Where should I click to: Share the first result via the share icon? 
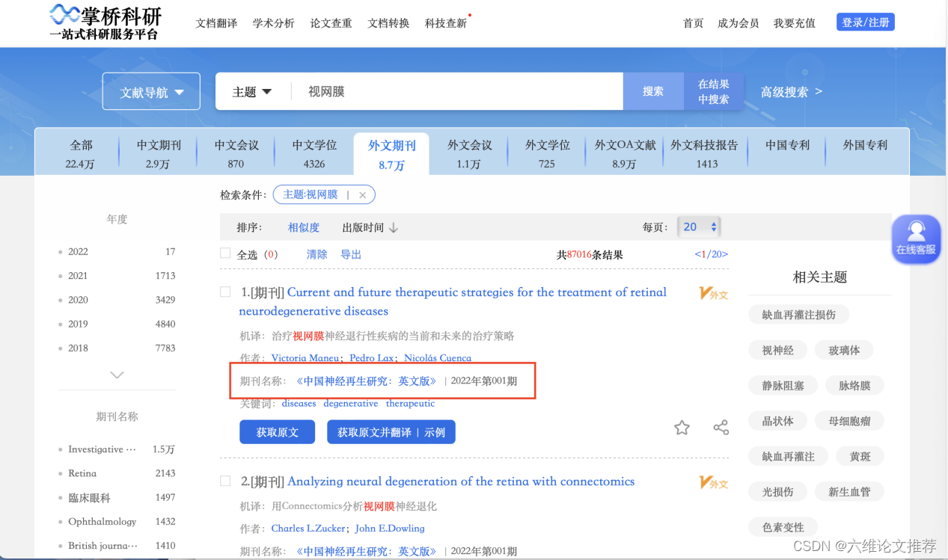pos(721,428)
